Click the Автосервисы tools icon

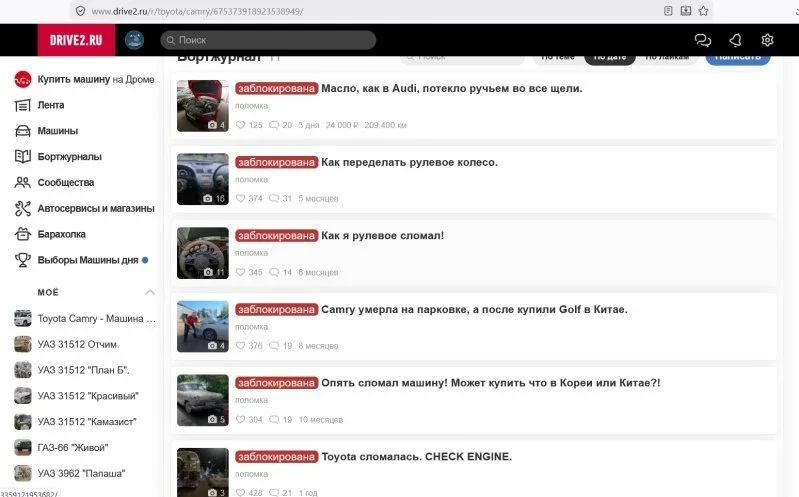point(22,208)
